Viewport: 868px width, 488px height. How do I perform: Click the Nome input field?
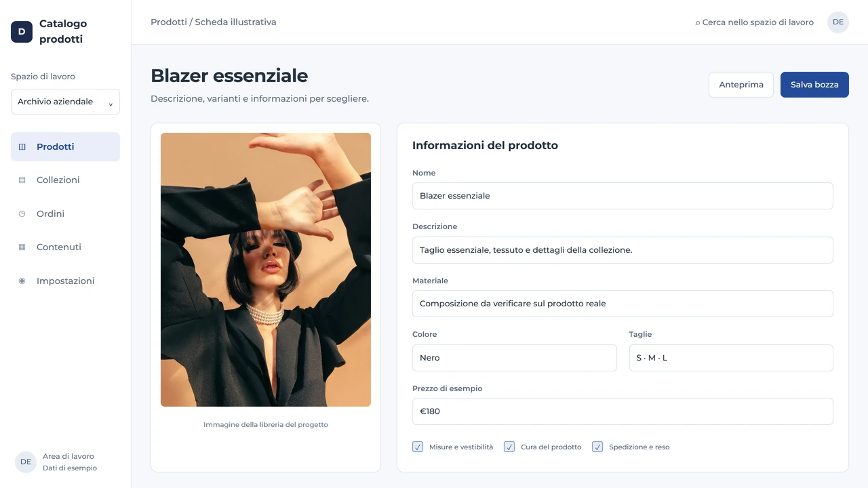click(x=623, y=196)
